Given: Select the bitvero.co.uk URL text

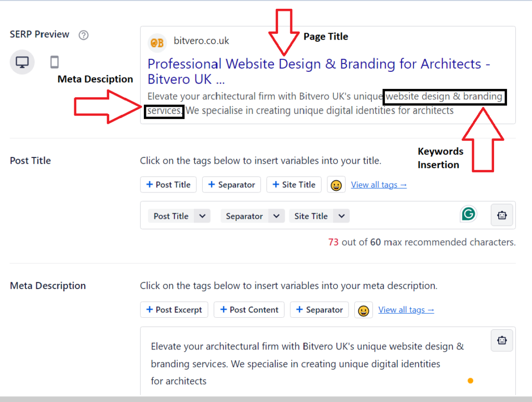Looking at the screenshot, I should click(x=202, y=41).
